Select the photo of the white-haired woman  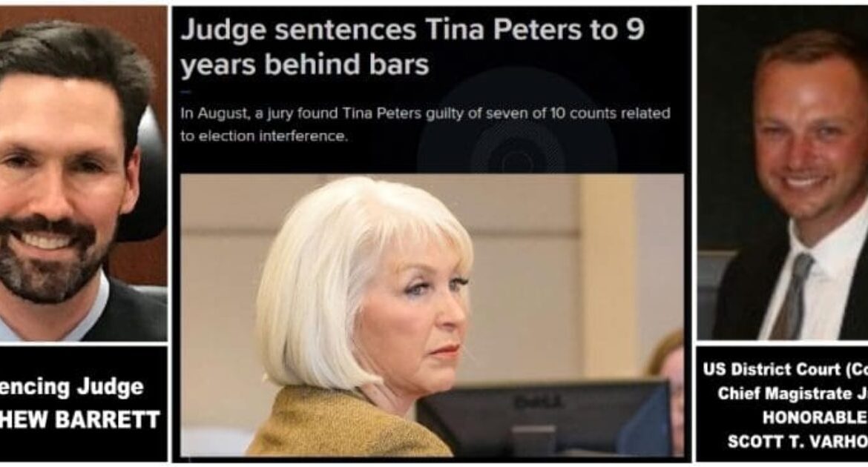click(x=432, y=315)
